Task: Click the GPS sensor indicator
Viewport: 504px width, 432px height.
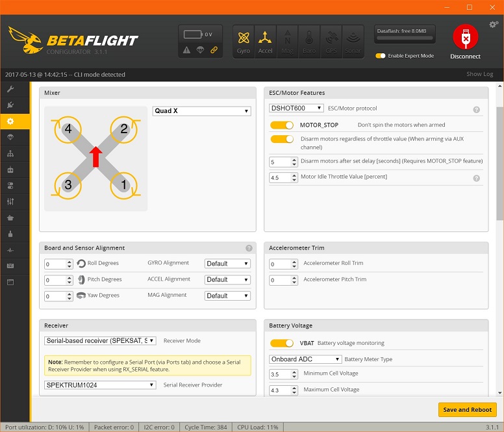Action: click(331, 42)
